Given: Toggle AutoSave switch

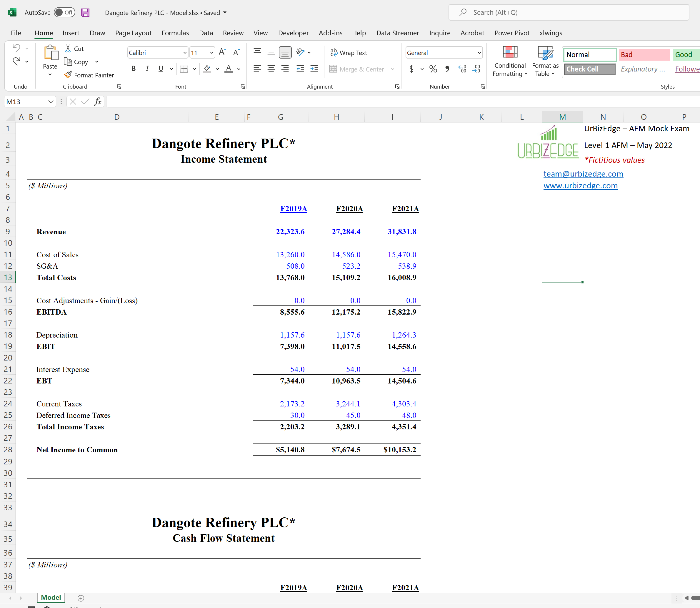Looking at the screenshot, I should [64, 13].
